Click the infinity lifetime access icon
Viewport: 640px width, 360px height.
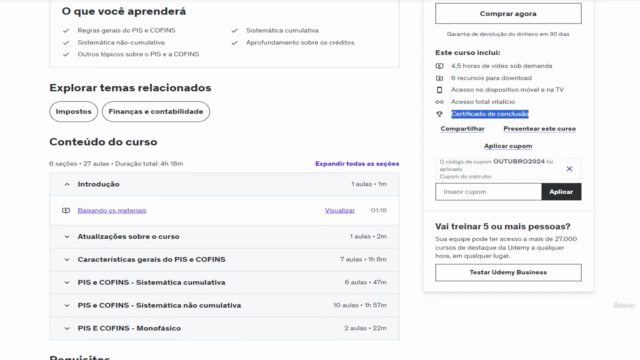click(439, 102)
